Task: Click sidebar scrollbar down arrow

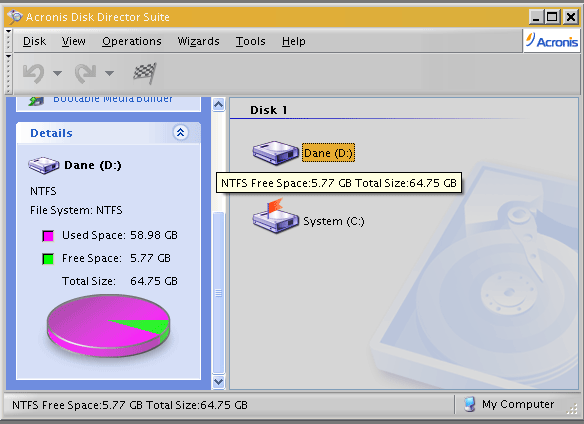Action: [219, 382]
